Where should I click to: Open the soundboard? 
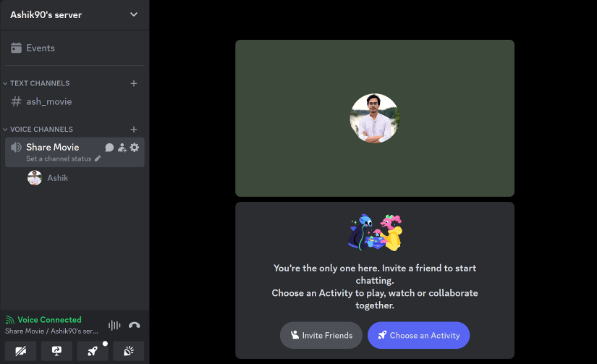pos(129,351)
